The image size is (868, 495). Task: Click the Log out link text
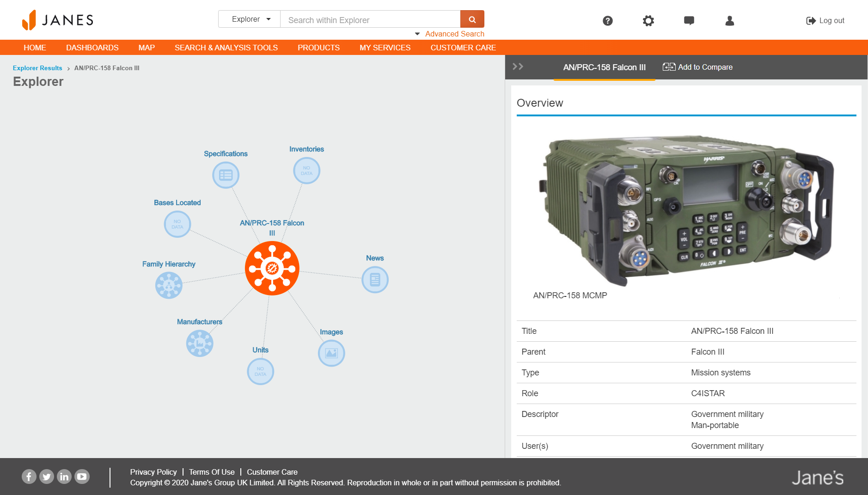point(832,21)
